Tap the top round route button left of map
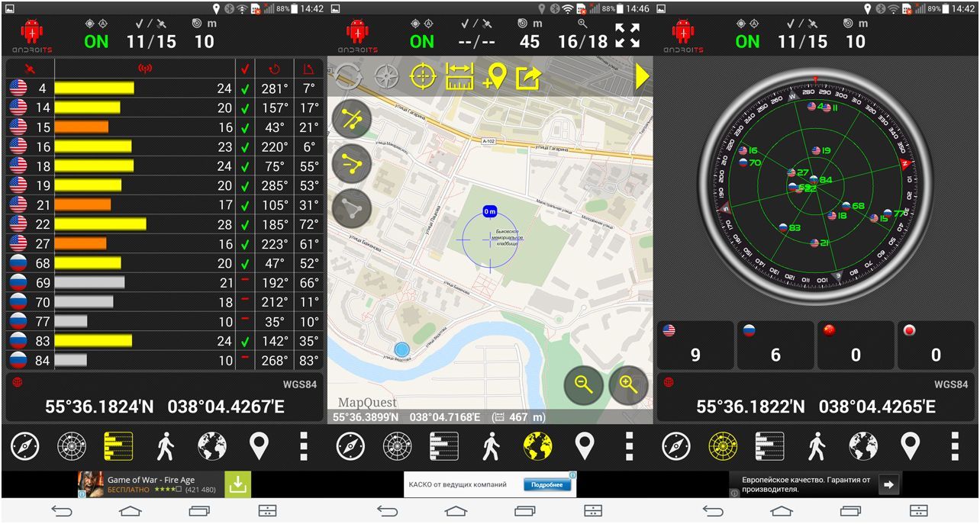 [x=352, y=118]
